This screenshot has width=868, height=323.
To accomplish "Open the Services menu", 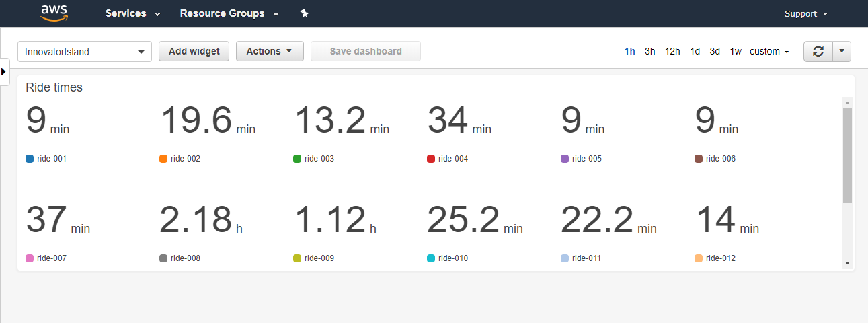I will 133,13.
